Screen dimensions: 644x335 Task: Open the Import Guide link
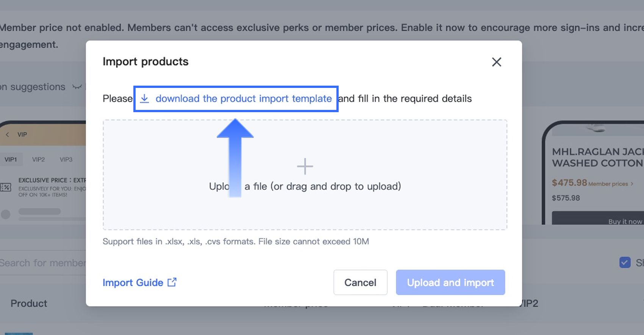(x=133, y=283)
